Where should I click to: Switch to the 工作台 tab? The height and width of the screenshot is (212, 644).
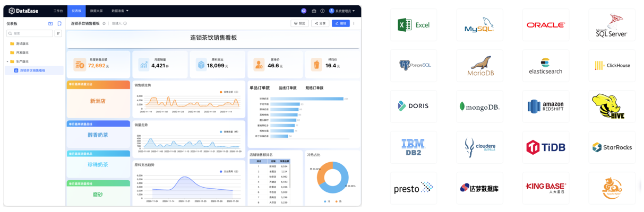tap(58, 11)
